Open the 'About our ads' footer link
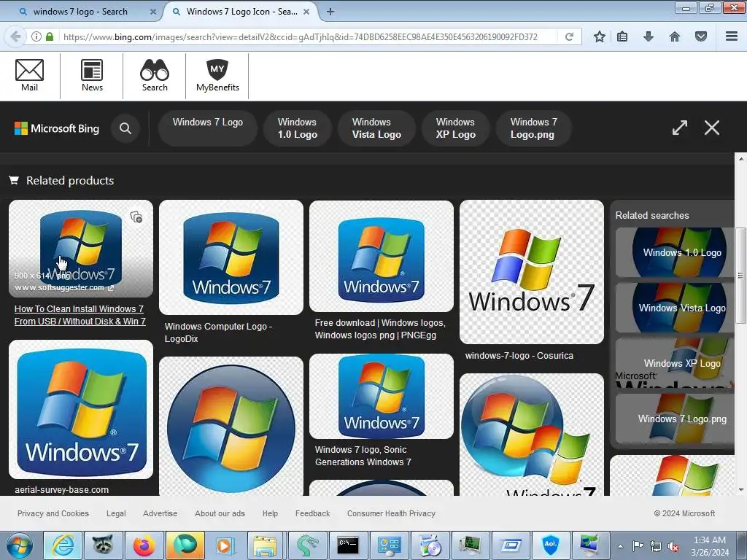Image resolution: width=747 pixels, height=560 pixels. click(x=220, y=513)
